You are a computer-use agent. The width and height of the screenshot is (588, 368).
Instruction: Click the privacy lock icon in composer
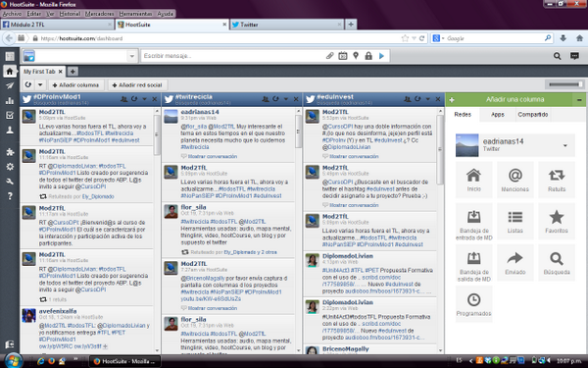pyautogui.click(x=368, y=56)
